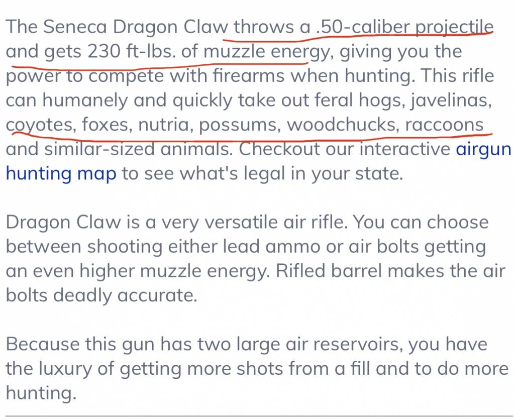The height and width of the screenshot is (420, 514).
Task: Click the "lead ammo" phrase in second paragraph
Action: pos(271,247)
